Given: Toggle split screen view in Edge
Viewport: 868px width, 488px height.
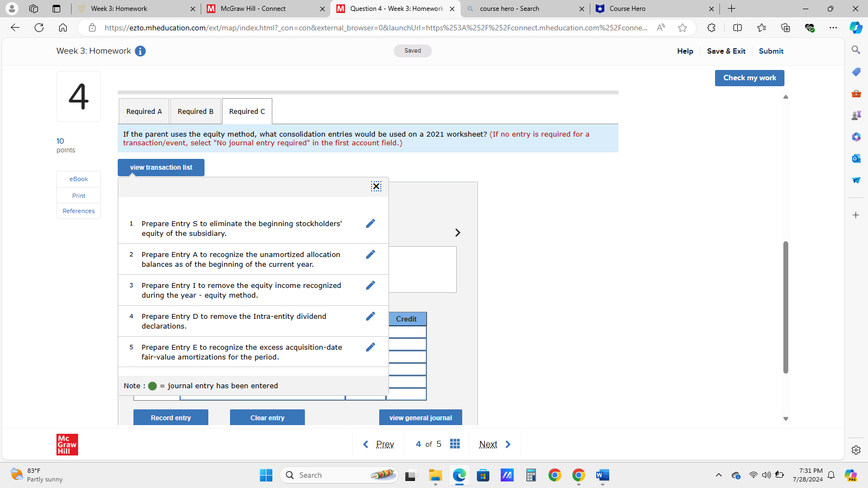Looking at the screenshot, I should (737, 28).
